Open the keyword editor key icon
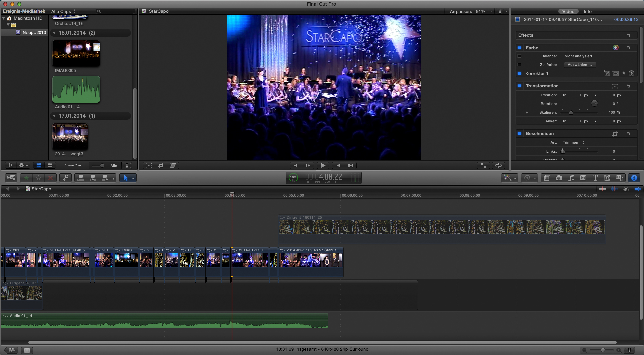Image resolution: width=644 pixels, height=355 pixels. pos(65,178)
